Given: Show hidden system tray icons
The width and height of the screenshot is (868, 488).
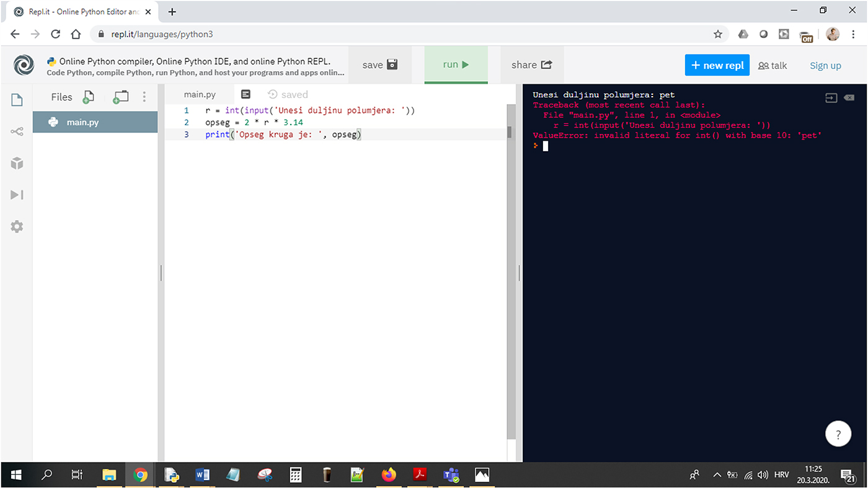Looking at the screenshot, I should point(717,475).
